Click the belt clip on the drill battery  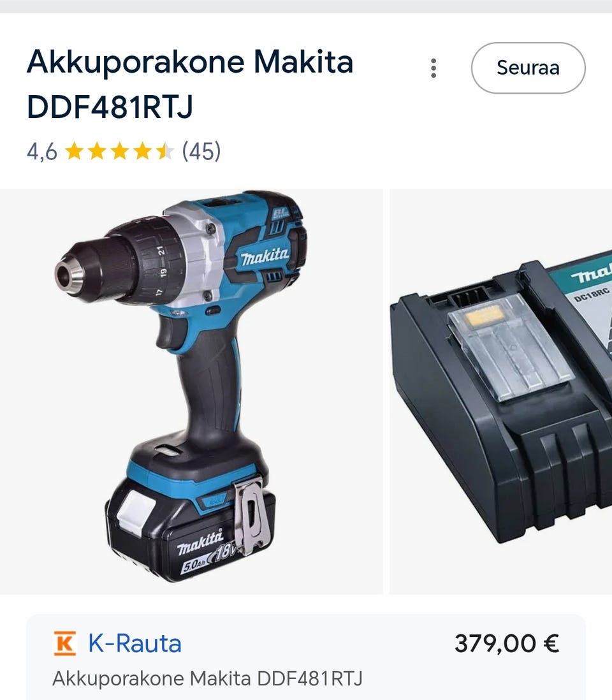pyautogui.click(x=251, y=514)
